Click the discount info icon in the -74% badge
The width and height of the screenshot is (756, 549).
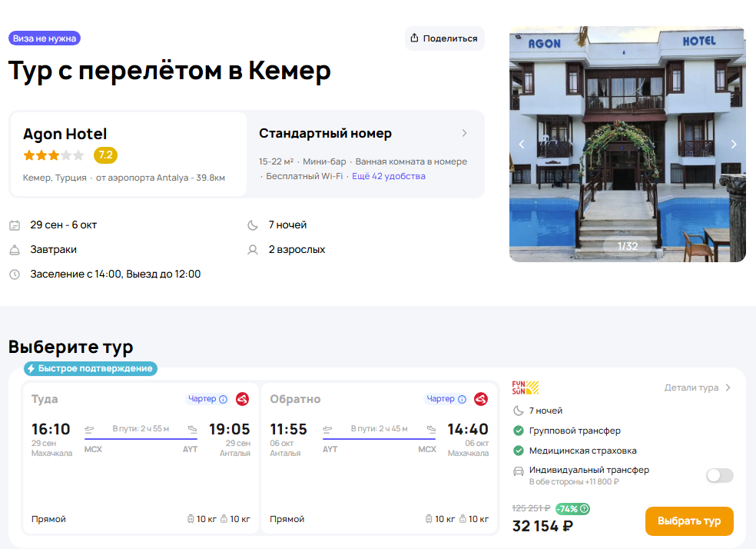(x=584, y=508)
